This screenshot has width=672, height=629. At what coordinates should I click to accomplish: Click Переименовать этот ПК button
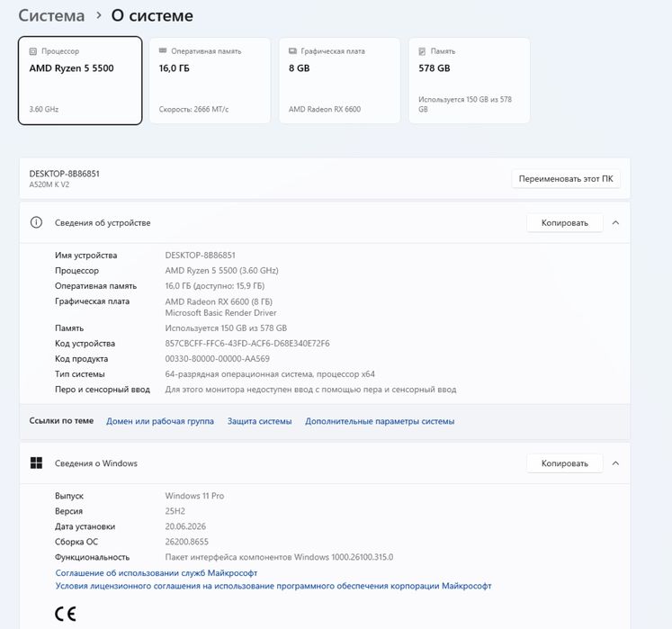coord(566,179)
